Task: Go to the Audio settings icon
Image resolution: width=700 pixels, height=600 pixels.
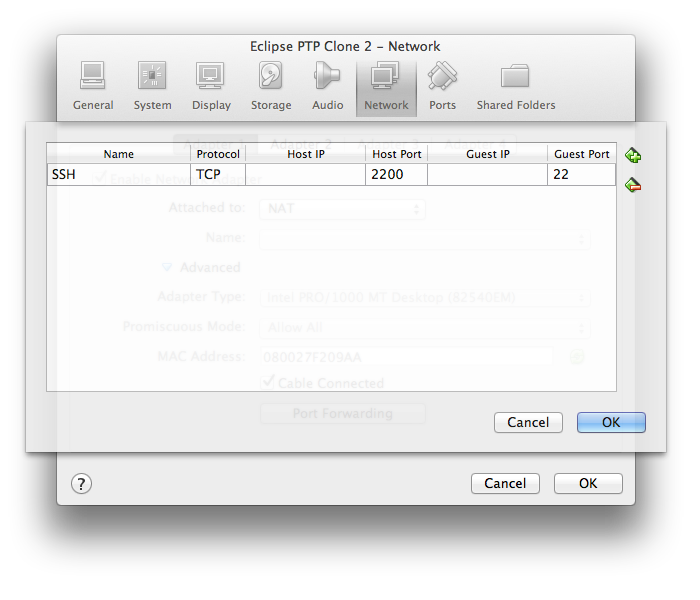Action: tap(327, 86)
